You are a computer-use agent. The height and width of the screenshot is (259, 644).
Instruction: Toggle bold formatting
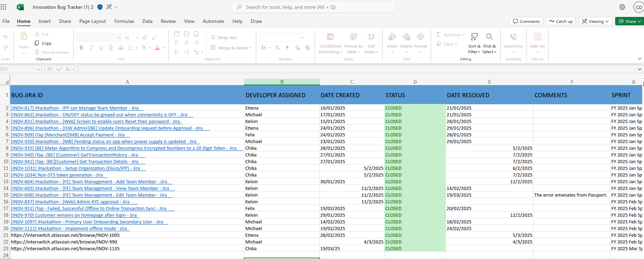[x=81, y=48]
